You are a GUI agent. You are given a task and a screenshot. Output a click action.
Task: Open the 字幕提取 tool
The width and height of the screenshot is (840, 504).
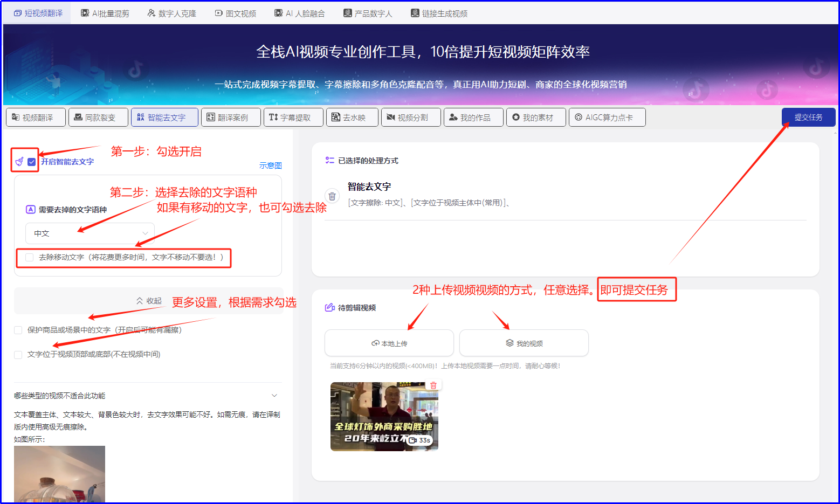(x=293, y=117)
